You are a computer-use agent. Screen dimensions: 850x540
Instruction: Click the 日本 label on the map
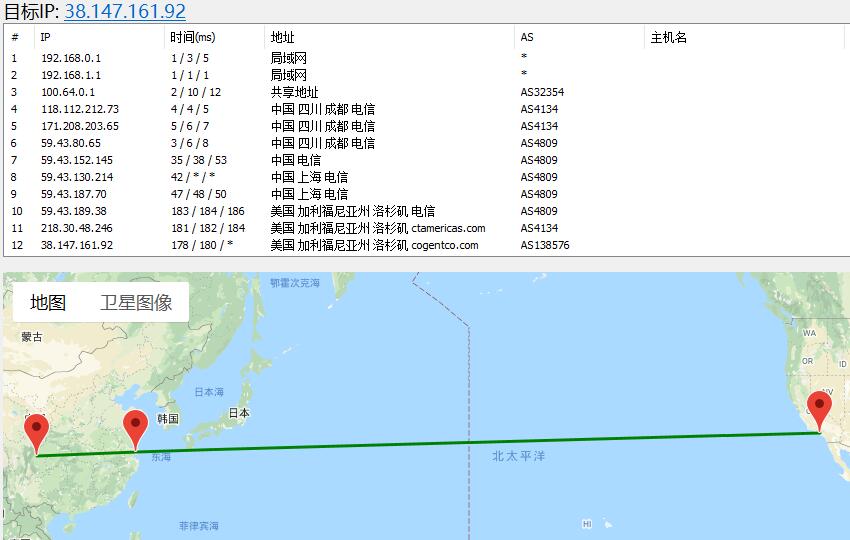click(239, 413)
